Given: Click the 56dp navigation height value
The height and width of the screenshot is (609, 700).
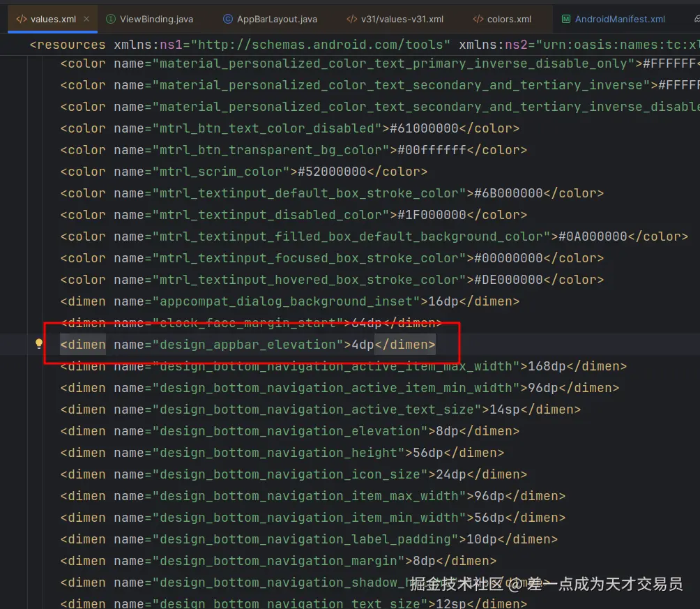Looking at the screenshot, I should (x=427, y=453).
